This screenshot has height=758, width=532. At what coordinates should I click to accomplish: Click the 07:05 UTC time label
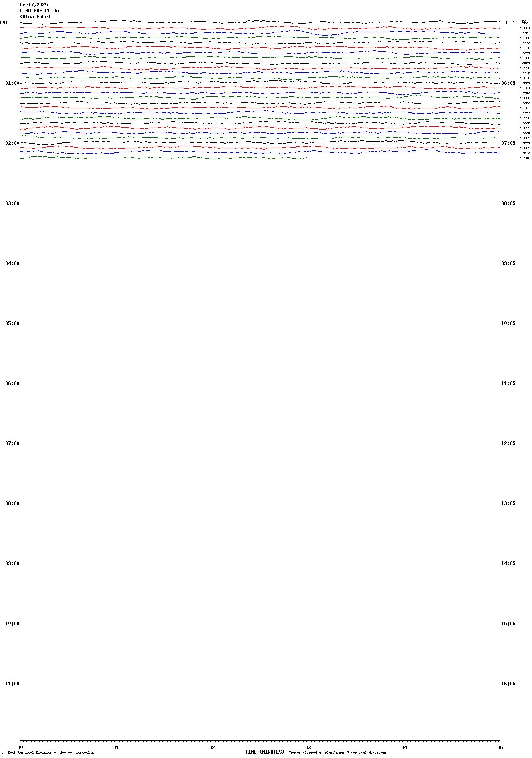click(x=508, y=143)
